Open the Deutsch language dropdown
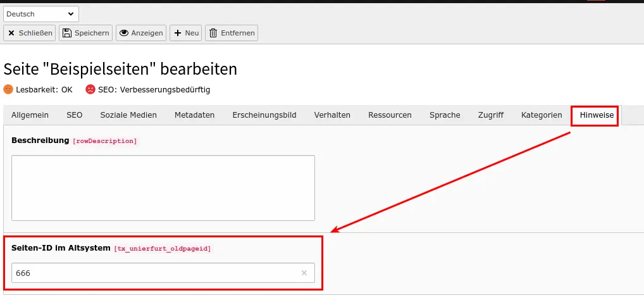 (x=41, y=14)
